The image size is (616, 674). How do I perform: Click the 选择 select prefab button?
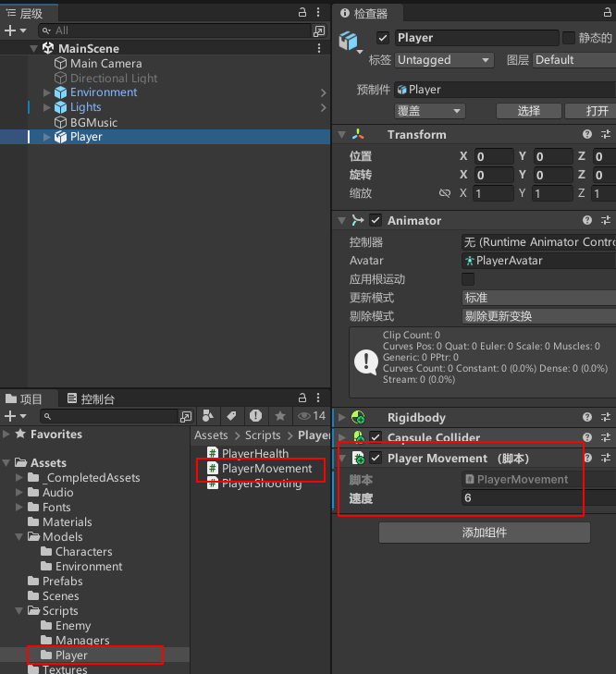click(529, 111)
